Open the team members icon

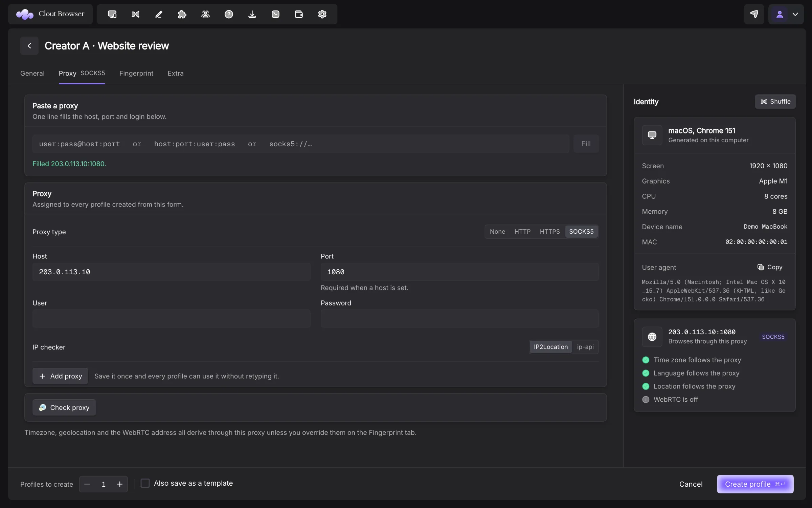(205, 14)
